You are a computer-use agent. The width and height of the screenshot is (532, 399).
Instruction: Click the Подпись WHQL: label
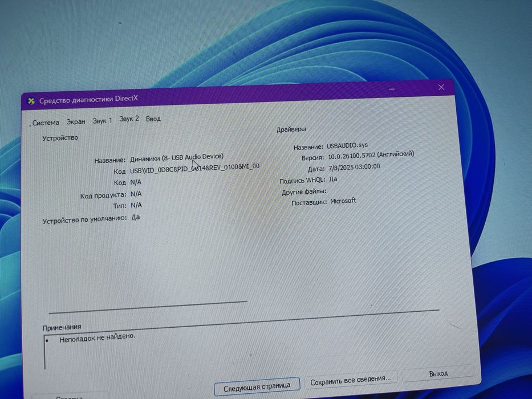(302, 181)
